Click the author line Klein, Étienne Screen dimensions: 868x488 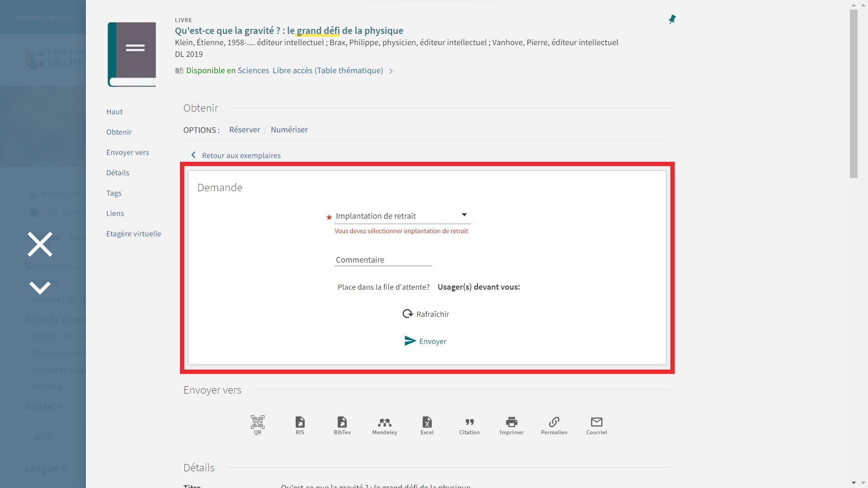(396, 42)
